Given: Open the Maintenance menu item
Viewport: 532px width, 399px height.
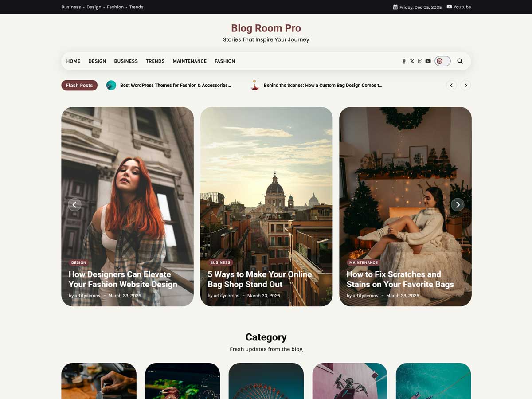Looking at the screenshot, I should point(190,61).
